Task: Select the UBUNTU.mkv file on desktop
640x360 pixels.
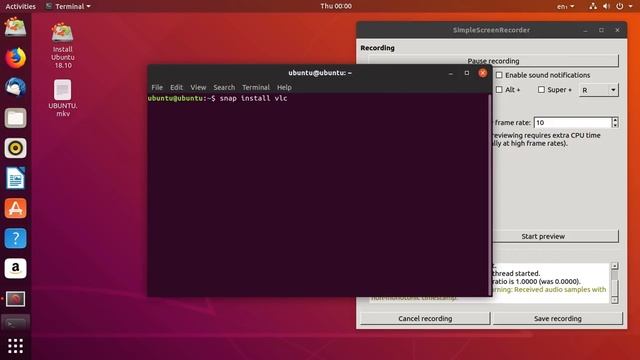Action: pyautogui.click(x=62, y=98)
